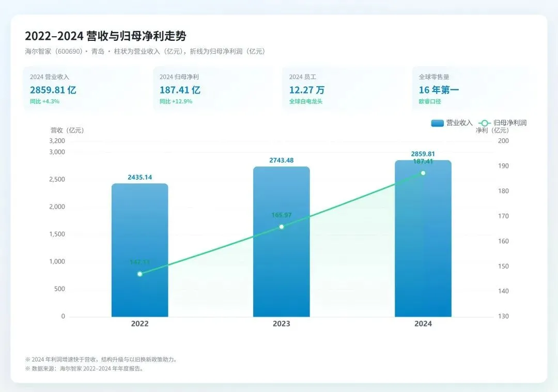Click the 2859.81 label above the bar
Viewport: 558px width, 392px height.
(x=423, y=154)
